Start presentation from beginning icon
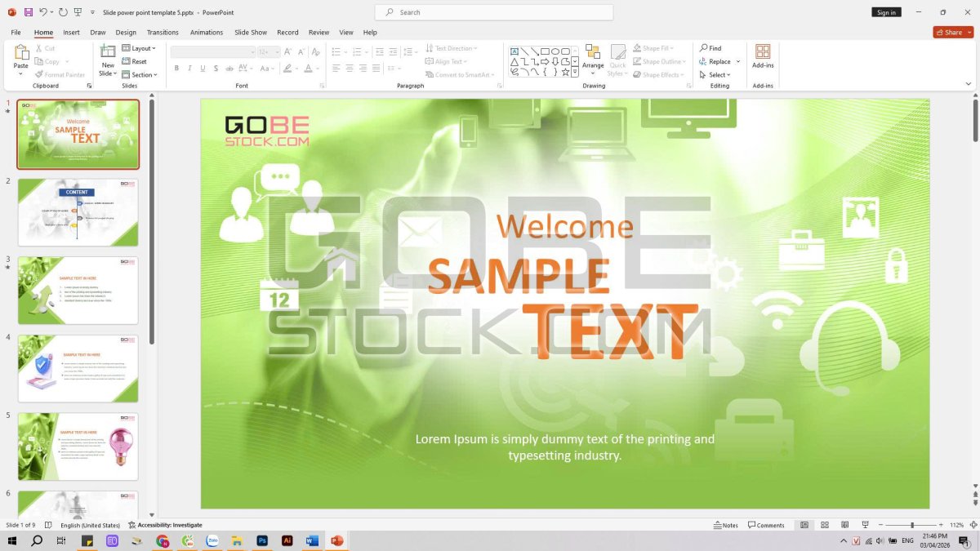Image resolution: width=980 pixels, height=551 pixels. pyautogui.click(x=78, y=12)
